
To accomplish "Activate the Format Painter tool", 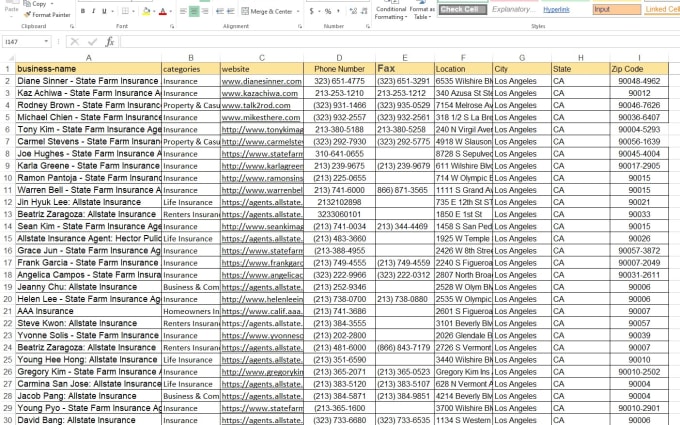I will click(x=47, y=15).
